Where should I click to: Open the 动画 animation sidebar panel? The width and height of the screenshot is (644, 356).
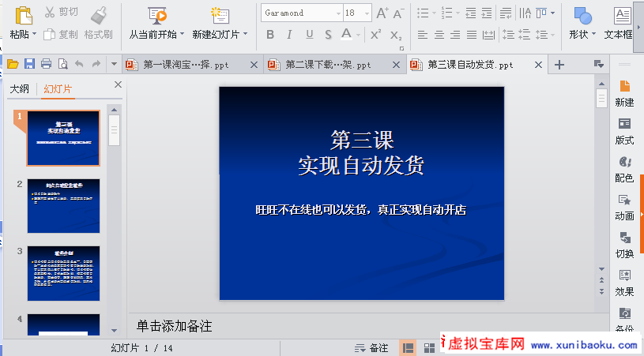click(624, 206)
